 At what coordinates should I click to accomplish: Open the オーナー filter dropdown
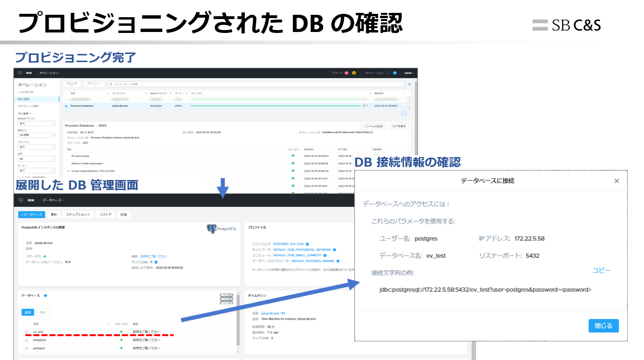pyautogui.click(x=37, y=170)
